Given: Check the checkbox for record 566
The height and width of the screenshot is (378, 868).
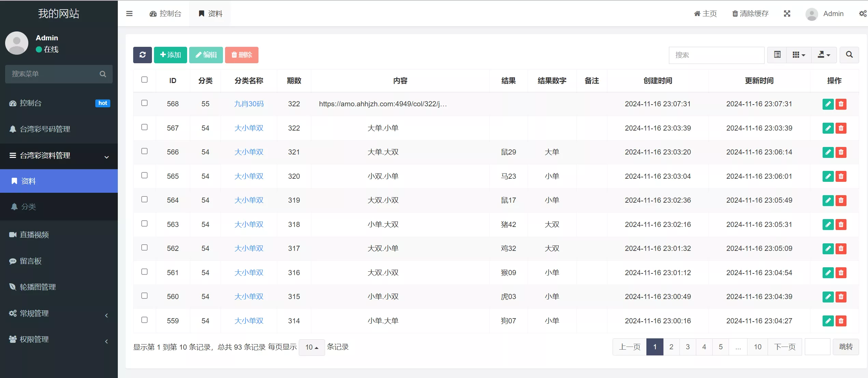Looking at the screenshot, I should 144,151.
